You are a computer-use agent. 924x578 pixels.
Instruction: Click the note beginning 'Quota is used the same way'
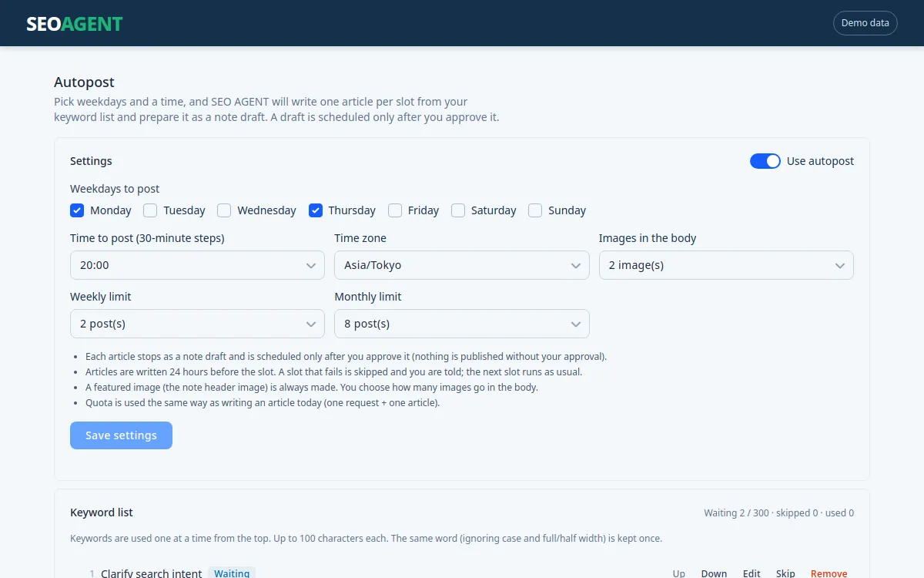tap(263, 402)
